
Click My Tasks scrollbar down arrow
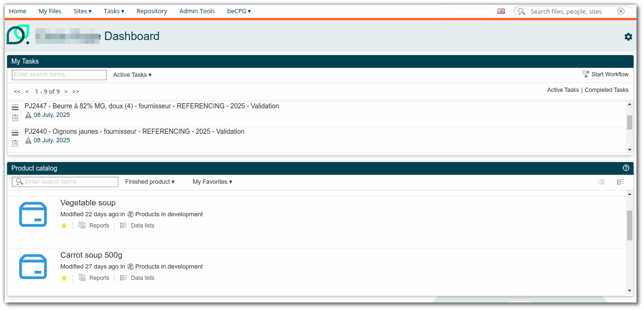click(629, 149)
